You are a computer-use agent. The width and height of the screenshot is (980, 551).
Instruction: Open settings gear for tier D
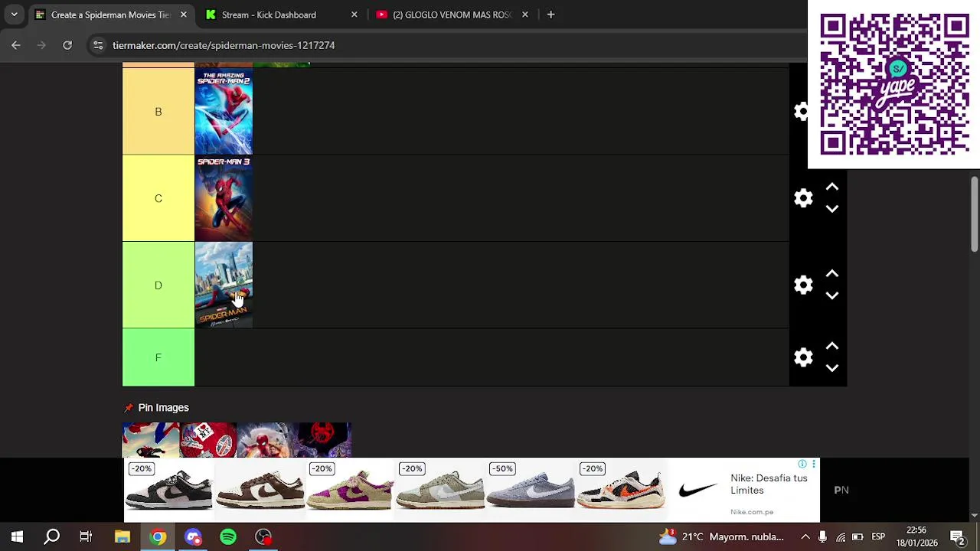coord(803,285)
